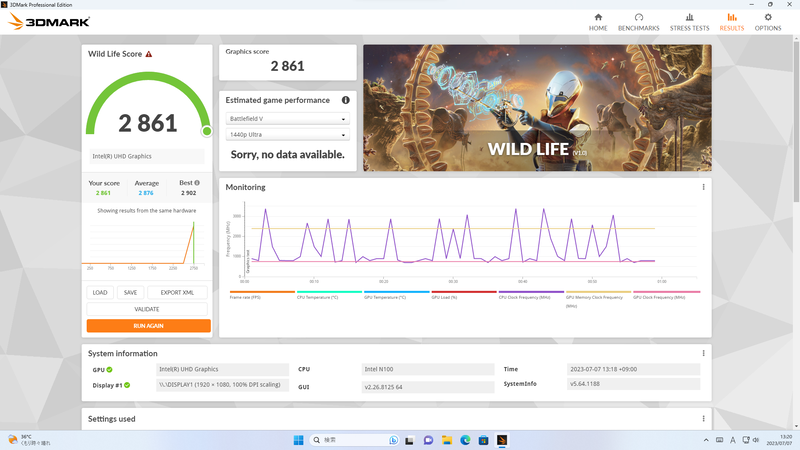Viewport: 800px width, 450px height.
Task: Click the EXPORT XML button
Action: click(x=177, y=292)
